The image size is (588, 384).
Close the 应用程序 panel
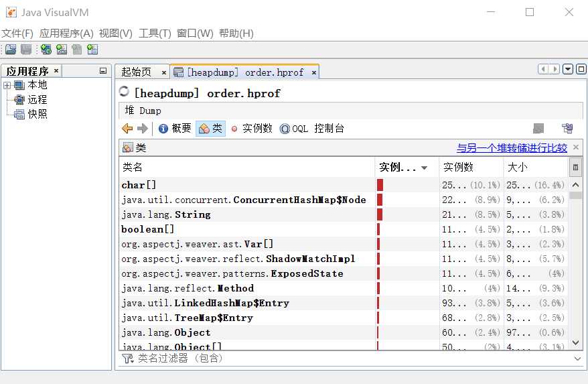click(x=56, y=70)
